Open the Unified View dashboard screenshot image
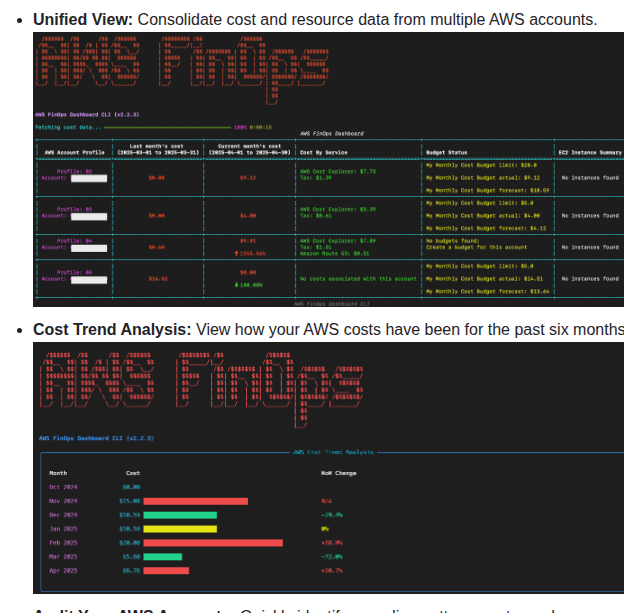This screenshot has width=624, height=613. pos(328,170)
